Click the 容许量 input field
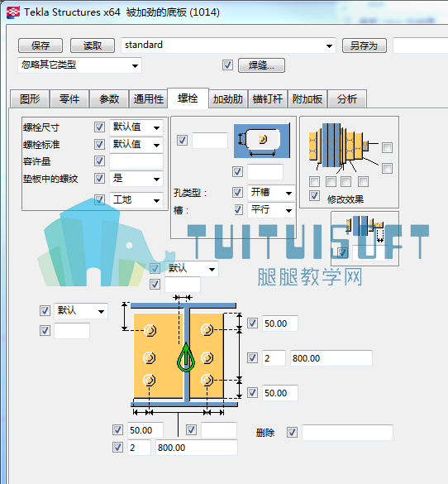 [136, 161]
